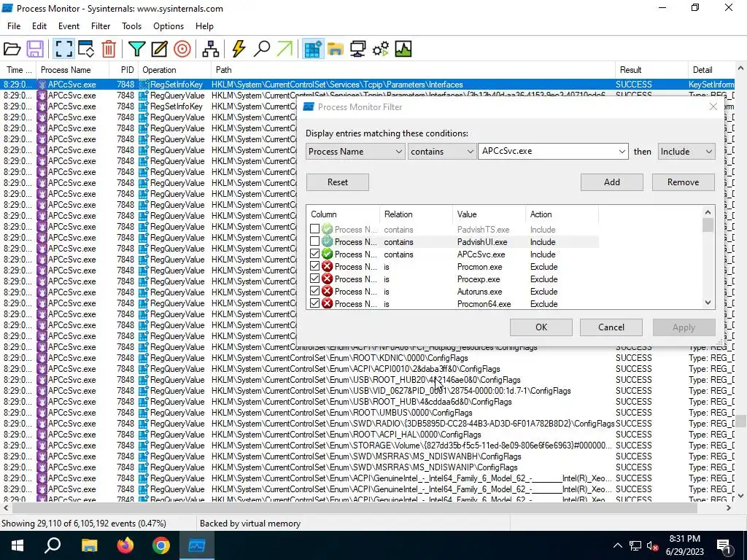Image resolution: width=747 pixels, height=560 pixels.
Task: Show hidden tray icons chevron
Action: 617,545
